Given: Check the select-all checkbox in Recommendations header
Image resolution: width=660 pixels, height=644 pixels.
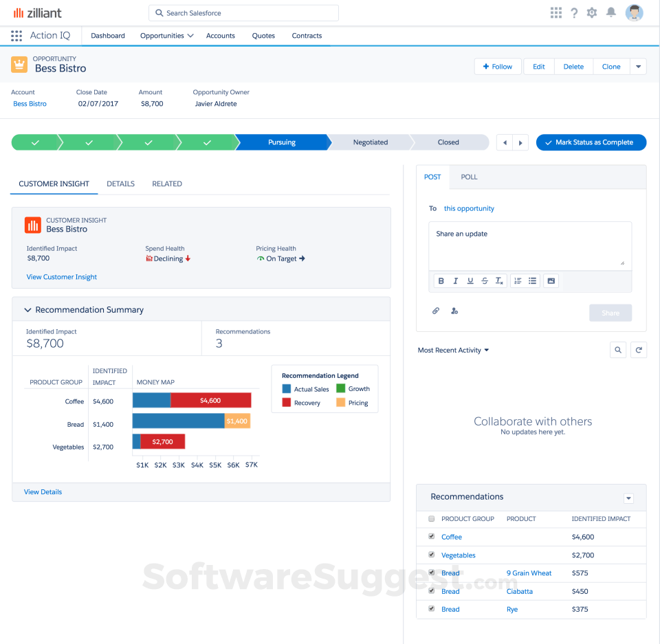Looking at the screenshot, I should [x=431, y=519].
